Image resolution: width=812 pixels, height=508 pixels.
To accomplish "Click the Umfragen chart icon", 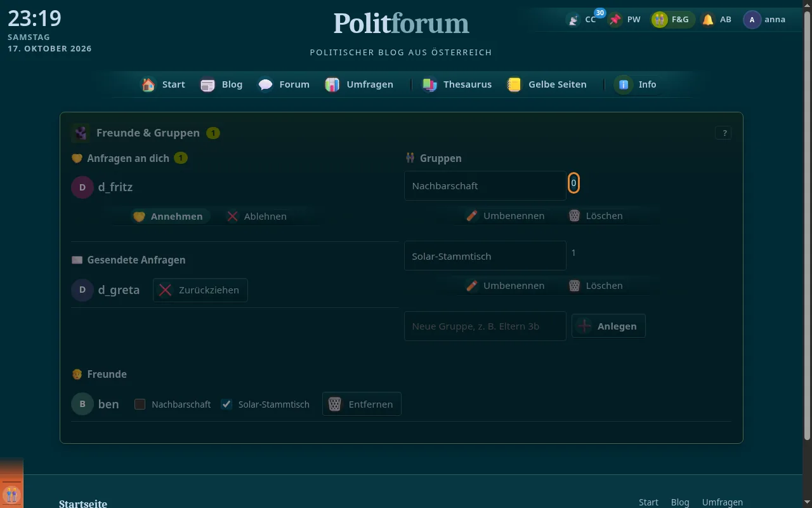I will (x=332, y=84).
